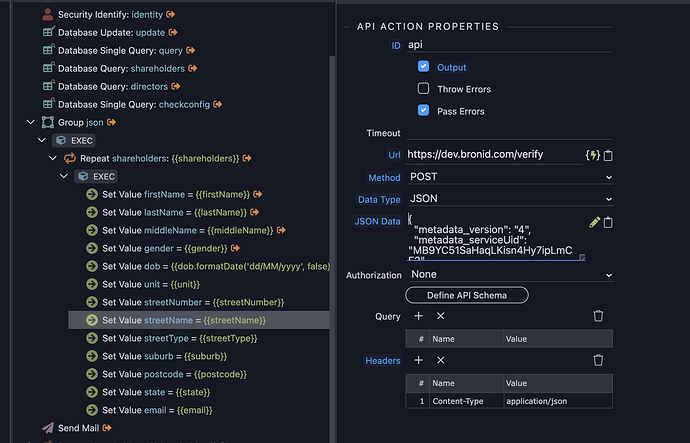Screen dimensions: 690x443
Task: Click trash icon in Query section
Action: point(598,316)
